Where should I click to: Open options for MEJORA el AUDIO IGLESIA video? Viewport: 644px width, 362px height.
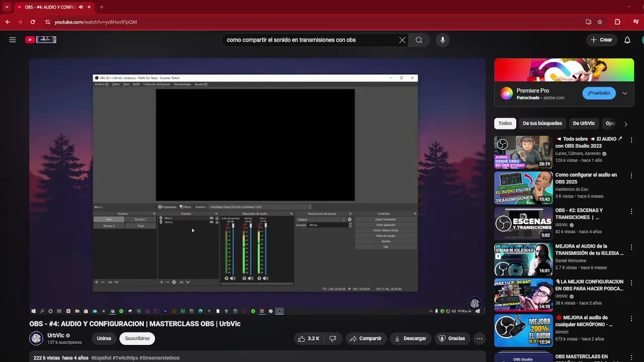pyautogui.click(x=631, y=247)
